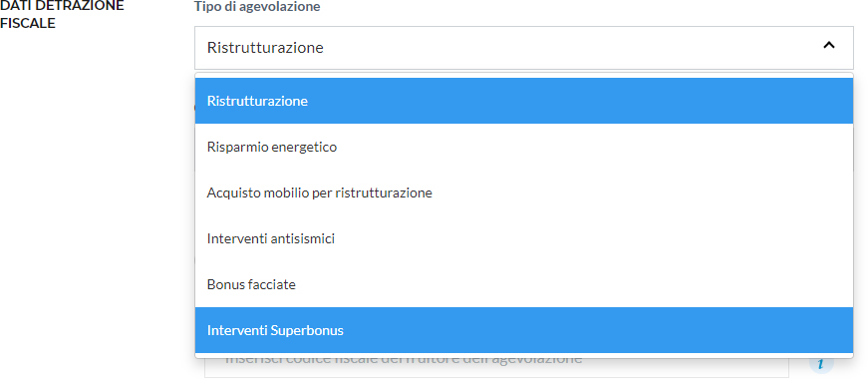The image size is (868, 379).
Task: Select Acquisto mobilio per ristrutturazione
Action: coord(523,192)
